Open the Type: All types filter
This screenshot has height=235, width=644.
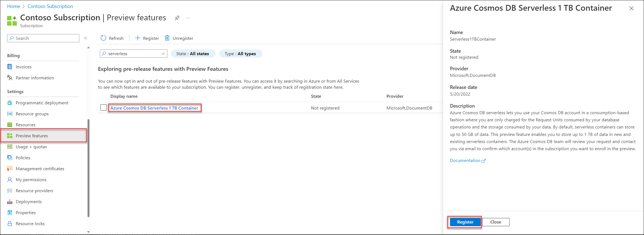(241, 54)
